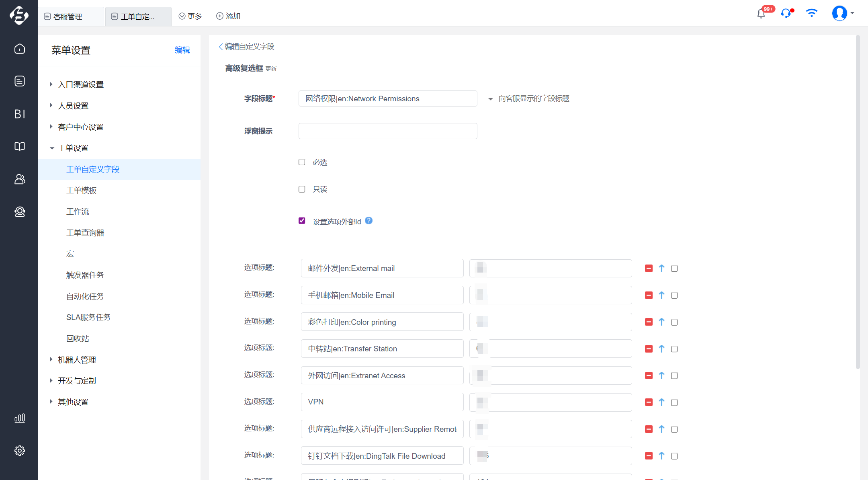Open the book knowledge base sidebar icon
Image resolution: width=868 pixels, height=480 pixels.
click(x=19, y=146)
